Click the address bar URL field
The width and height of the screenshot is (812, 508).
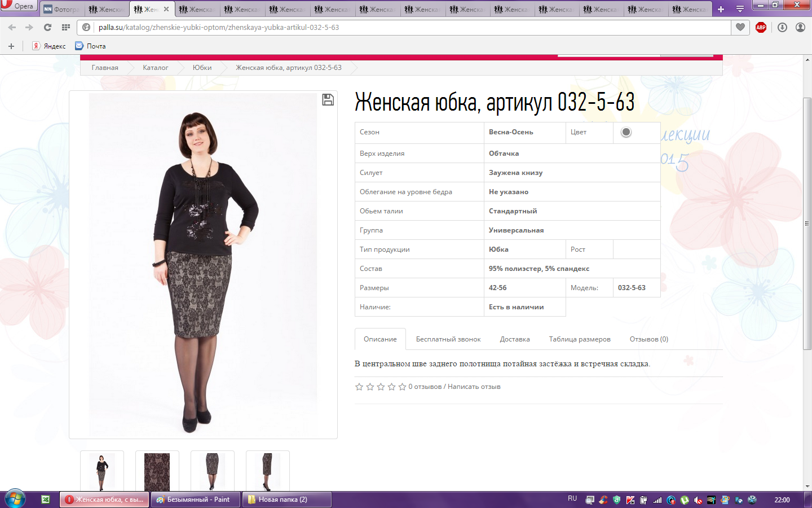click(x=395, y=27)
